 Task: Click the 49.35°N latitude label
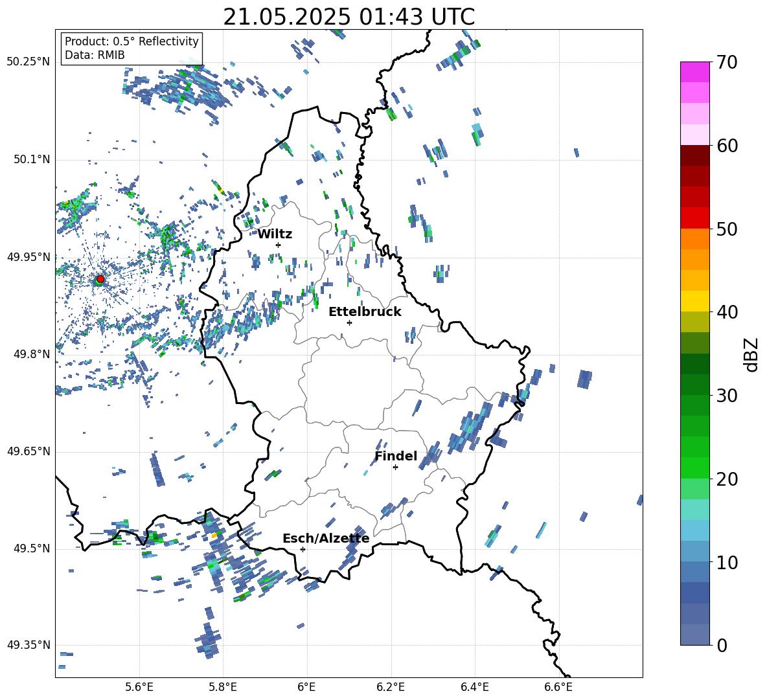click(29, 645)
